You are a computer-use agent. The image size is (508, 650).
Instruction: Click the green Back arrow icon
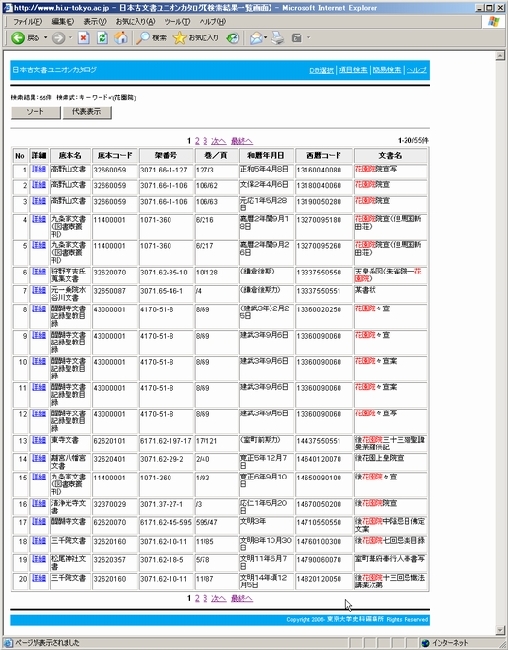pyautogui.click(x=18, y=38)
